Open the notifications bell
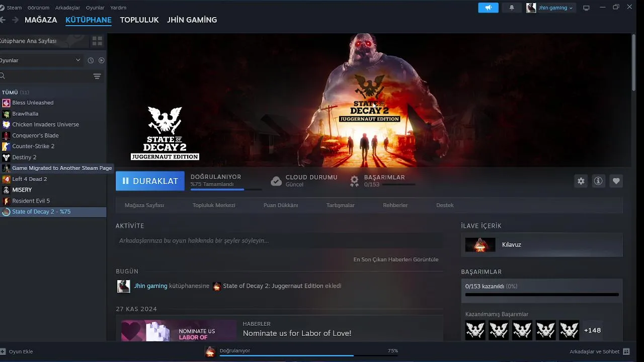 [x=512, y=8]
